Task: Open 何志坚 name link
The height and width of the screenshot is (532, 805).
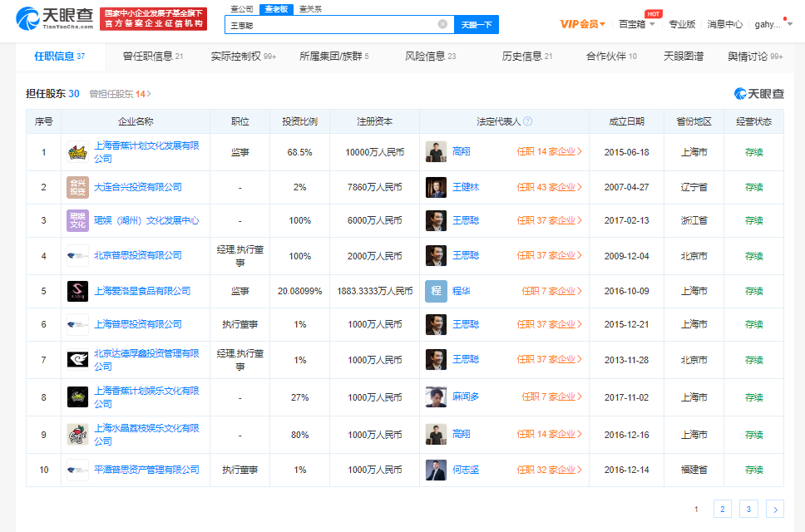Action: coord(466,470)
